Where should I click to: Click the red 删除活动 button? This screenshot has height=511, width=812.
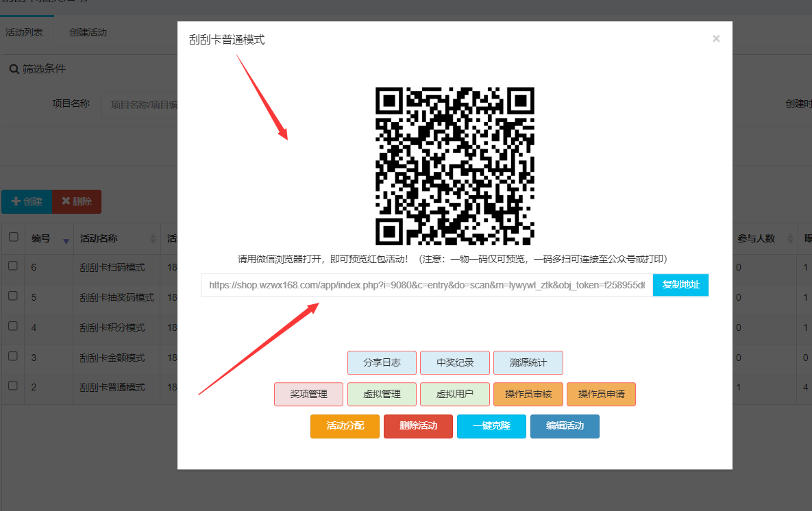[x=419, y=426]
